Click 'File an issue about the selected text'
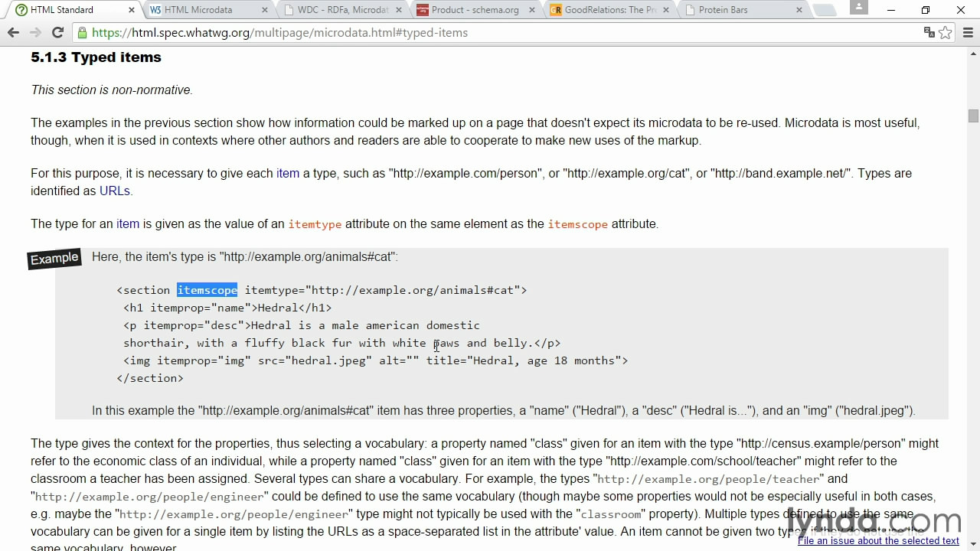980x551 pixels. pos(878,541)
